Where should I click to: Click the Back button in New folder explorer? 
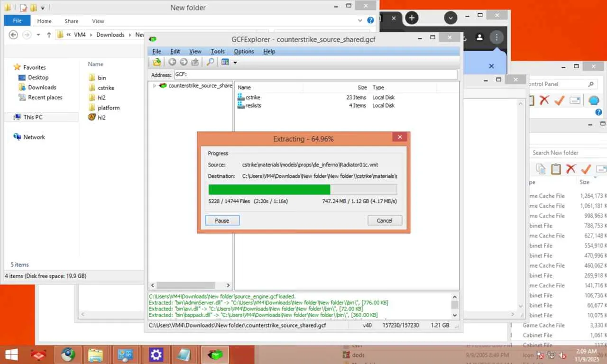(x=13, y=35)
